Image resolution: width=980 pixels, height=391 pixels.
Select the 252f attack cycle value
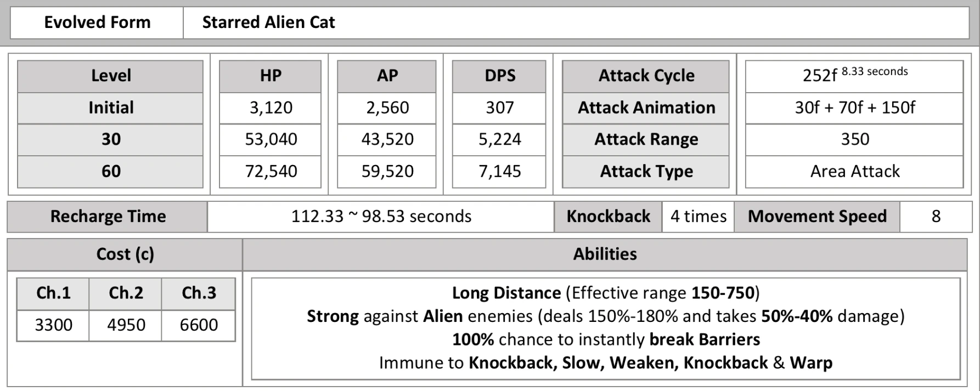click(x=854, y=76)
